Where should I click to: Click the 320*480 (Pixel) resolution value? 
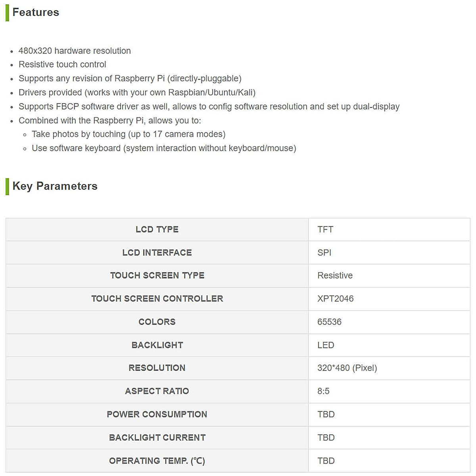(x=347, y=368)
